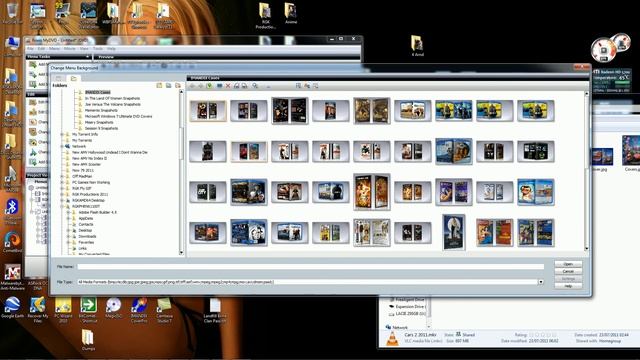Screen dimensions: 640x360
Task: Click the Cancel button in the dialog
Action: coord(568,271)
